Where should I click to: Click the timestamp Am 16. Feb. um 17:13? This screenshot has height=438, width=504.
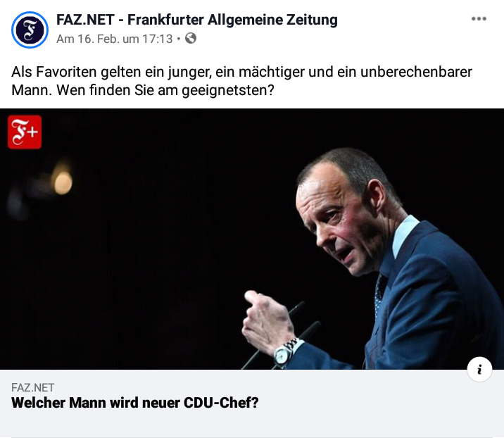tap(115, 39)
